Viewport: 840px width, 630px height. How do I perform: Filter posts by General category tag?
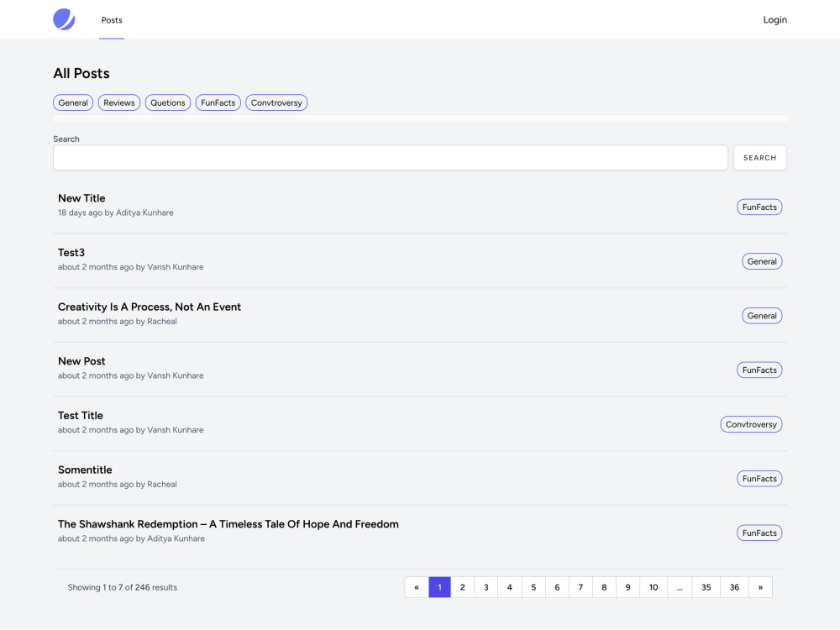click(x=73, y=102)
